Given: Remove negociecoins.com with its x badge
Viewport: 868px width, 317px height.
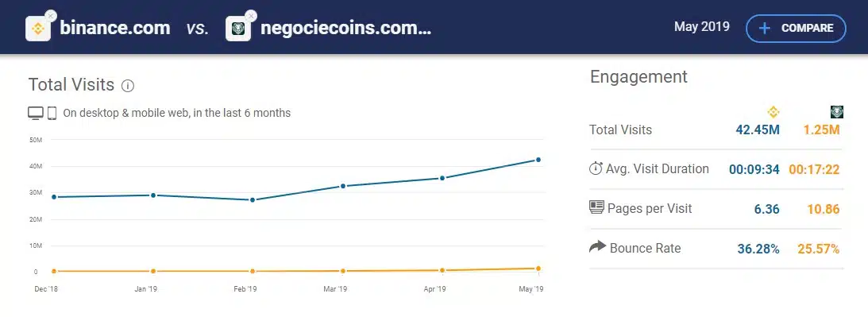Looking at the screenshot, I should 251,16.
